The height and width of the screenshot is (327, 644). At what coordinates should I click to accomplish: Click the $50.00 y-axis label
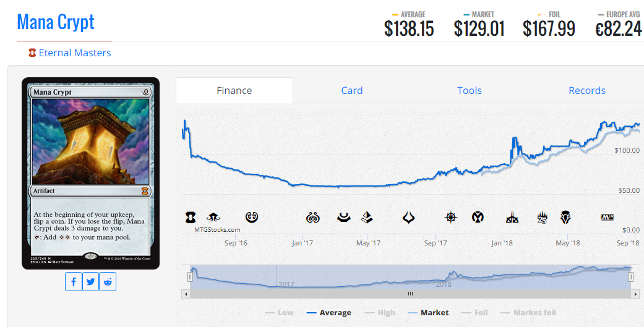click(629, 190)
